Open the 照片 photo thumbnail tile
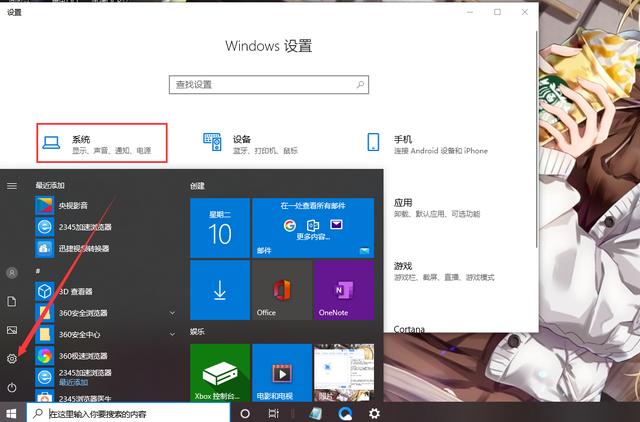The width and height of the screenshot is (640, 422). [344, 373]
